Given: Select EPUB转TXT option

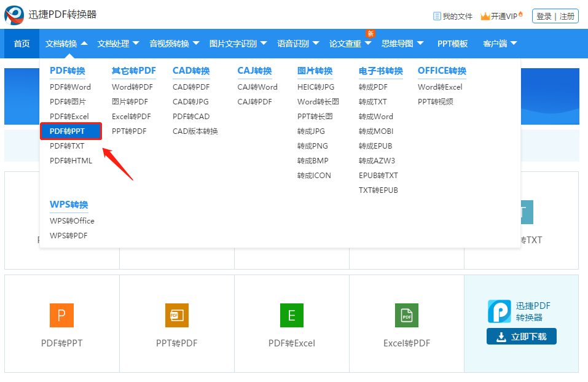Looking at the screenshot, I should click(x=378, y=176).
